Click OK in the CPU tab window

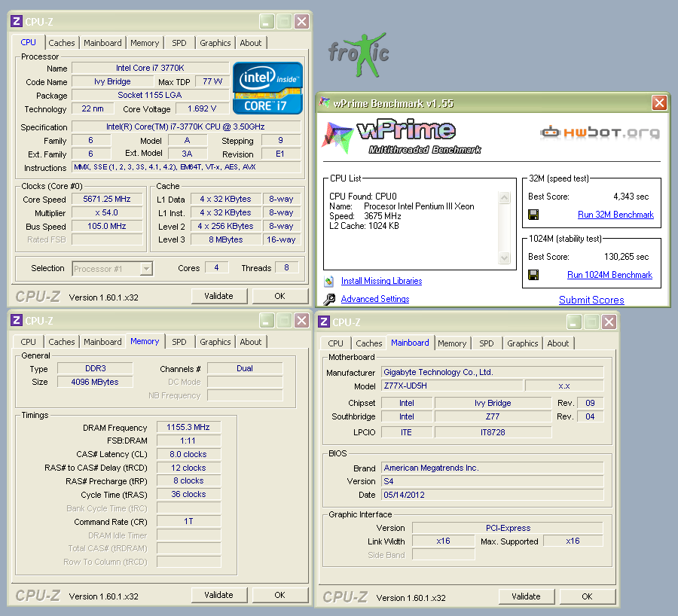279,296
